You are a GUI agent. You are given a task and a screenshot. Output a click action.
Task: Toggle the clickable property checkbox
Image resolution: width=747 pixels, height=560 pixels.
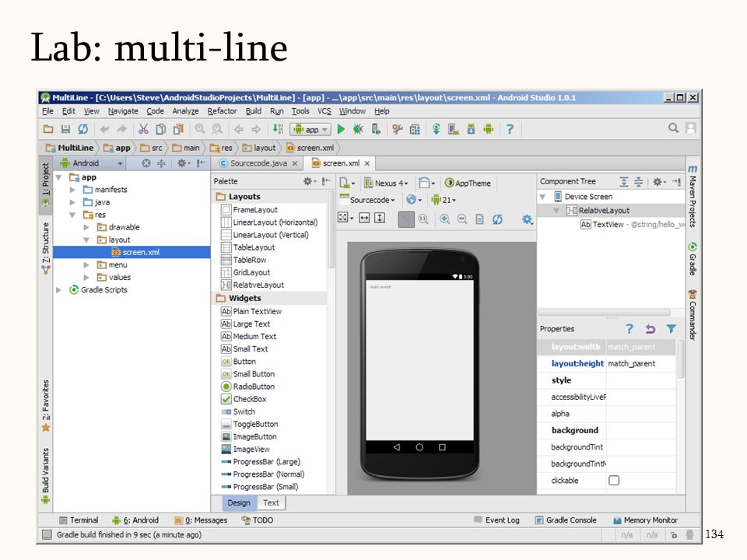614,480
